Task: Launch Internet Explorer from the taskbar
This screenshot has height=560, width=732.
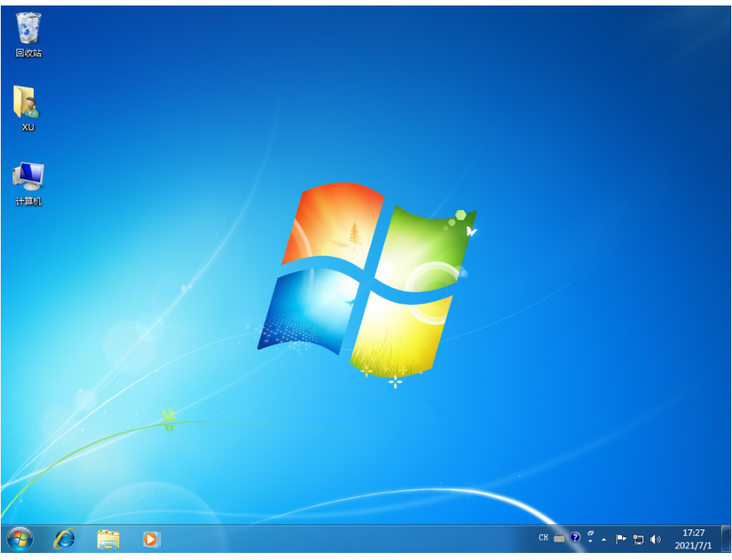Action: click(65, 539)
